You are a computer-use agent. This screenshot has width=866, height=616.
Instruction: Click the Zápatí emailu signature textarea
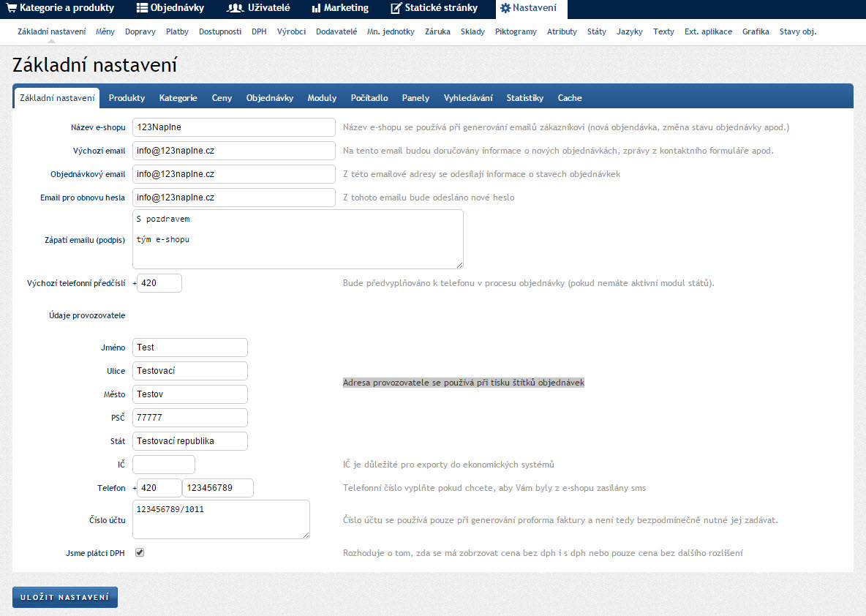click(298, 239)
